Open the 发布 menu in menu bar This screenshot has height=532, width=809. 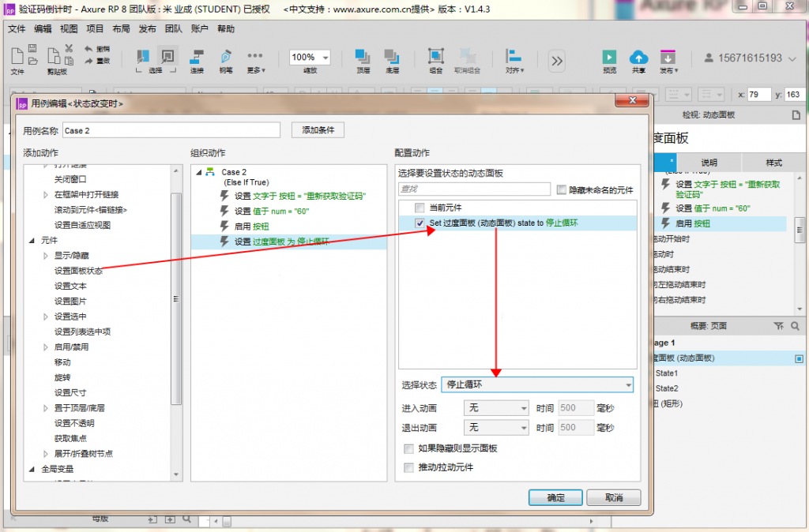coord(147,29)
